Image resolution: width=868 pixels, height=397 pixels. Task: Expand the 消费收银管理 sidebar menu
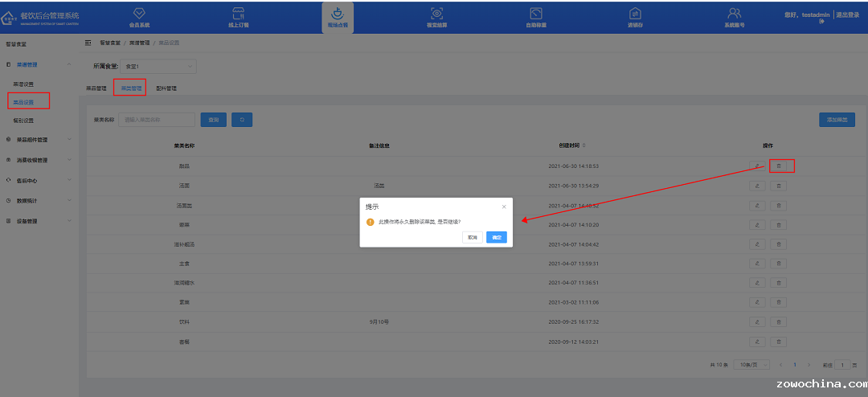pyautogui.click(x=39, y=160)
